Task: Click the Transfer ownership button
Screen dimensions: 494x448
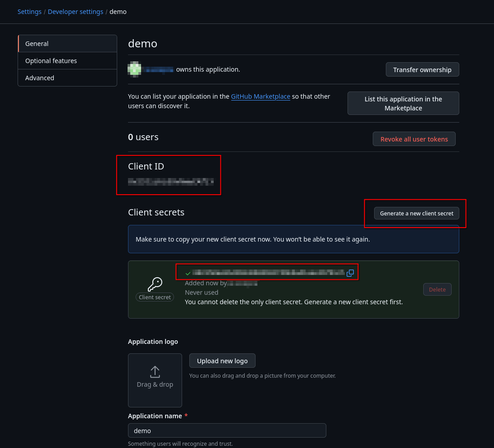Action: (x=422, y=69)
